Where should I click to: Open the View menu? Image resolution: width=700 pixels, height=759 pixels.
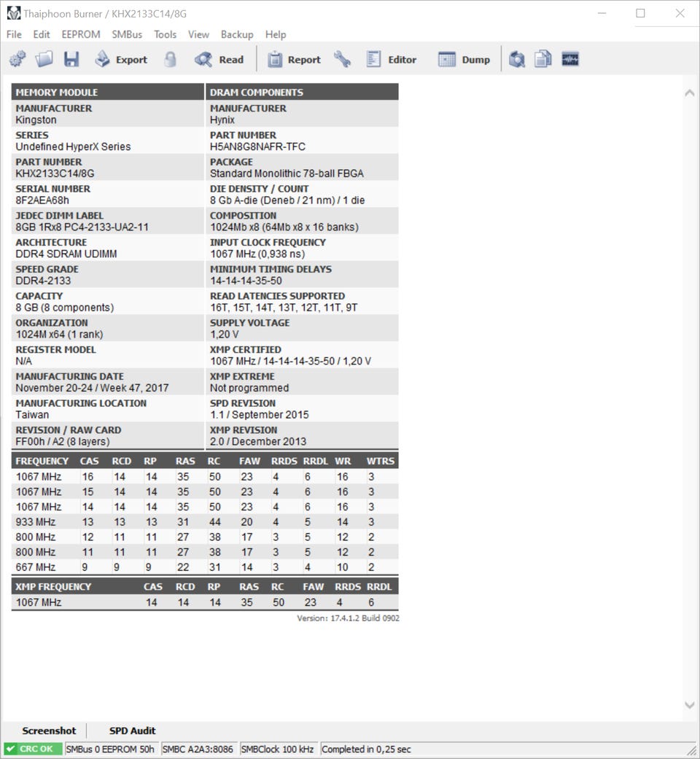(x=198, y=34)
